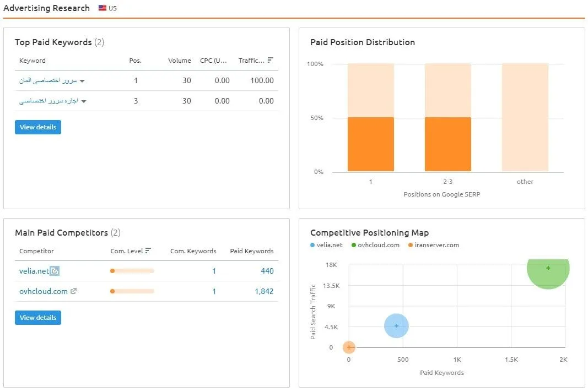
Task: Click Competitive Positioning Map title
Action: point(369,232)
